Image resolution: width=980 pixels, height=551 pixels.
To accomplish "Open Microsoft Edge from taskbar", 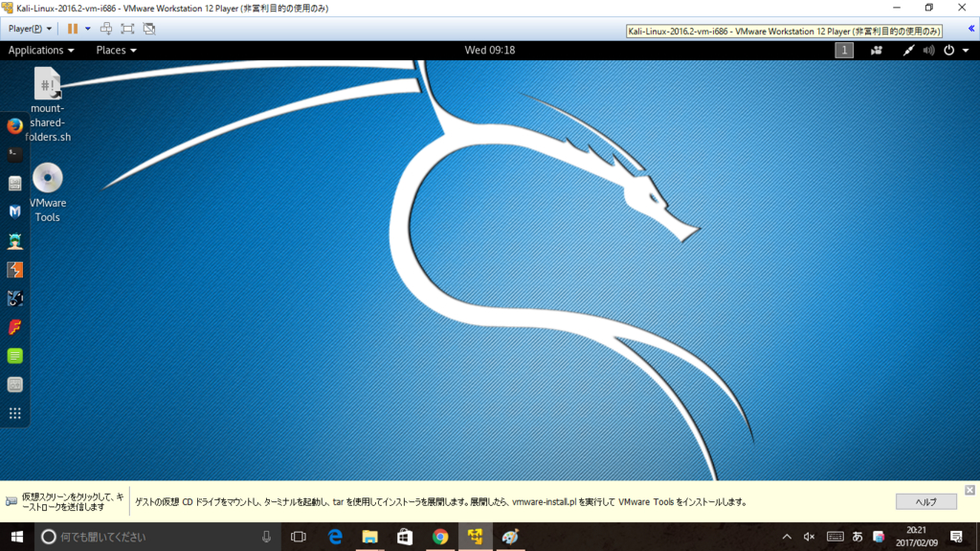I will [335, 537].
